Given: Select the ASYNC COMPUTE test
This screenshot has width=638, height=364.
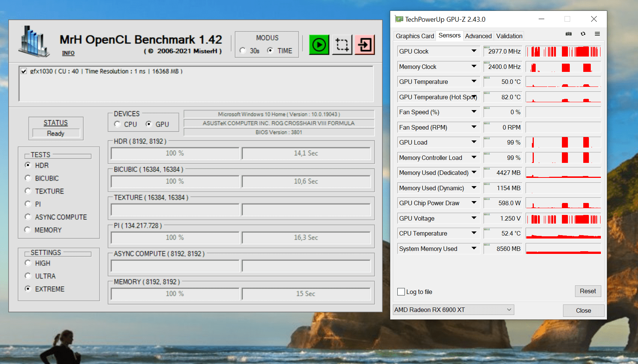Looking at the screenshot, I should pos(28,217).
